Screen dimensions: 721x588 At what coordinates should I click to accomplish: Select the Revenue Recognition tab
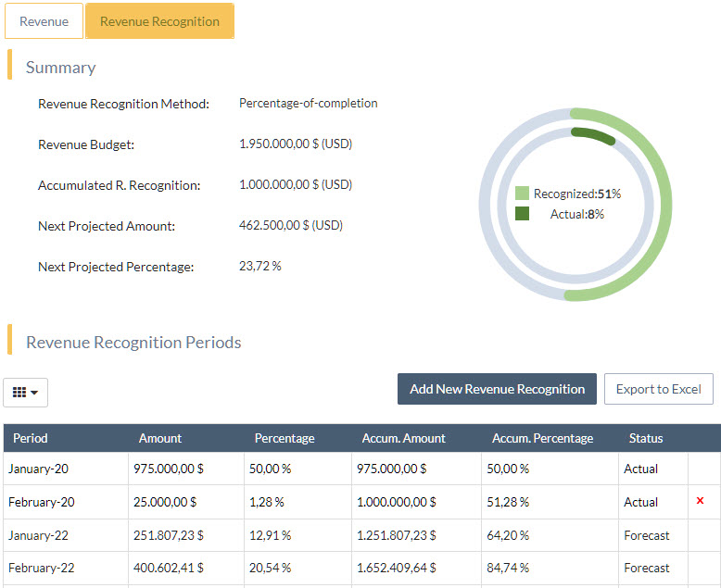point(159,21)
